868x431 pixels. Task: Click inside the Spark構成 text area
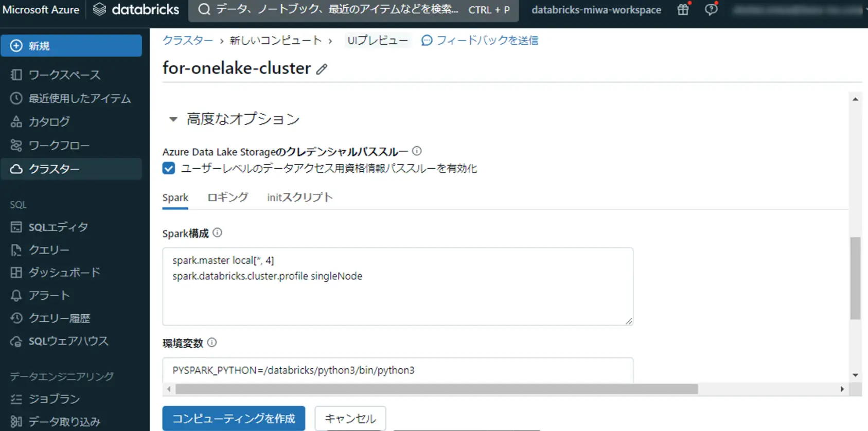click(398, 286)
